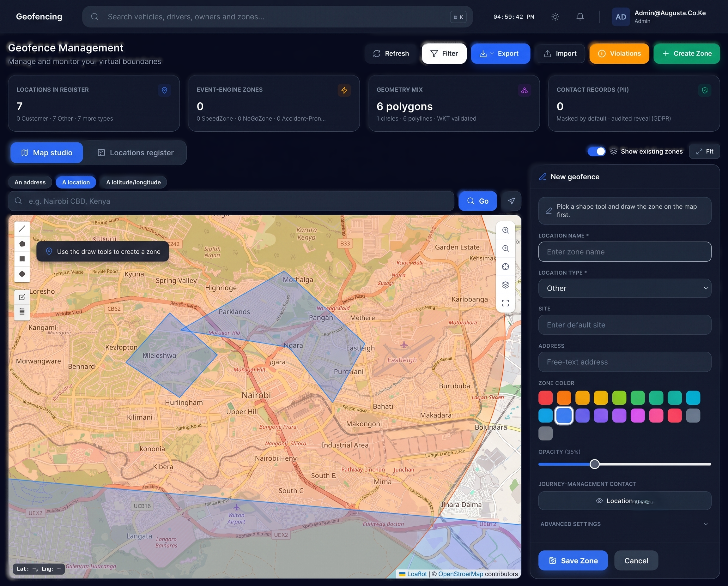Click the ⌘K shortcut badge
Screen dimensions: 728x586
458,17
